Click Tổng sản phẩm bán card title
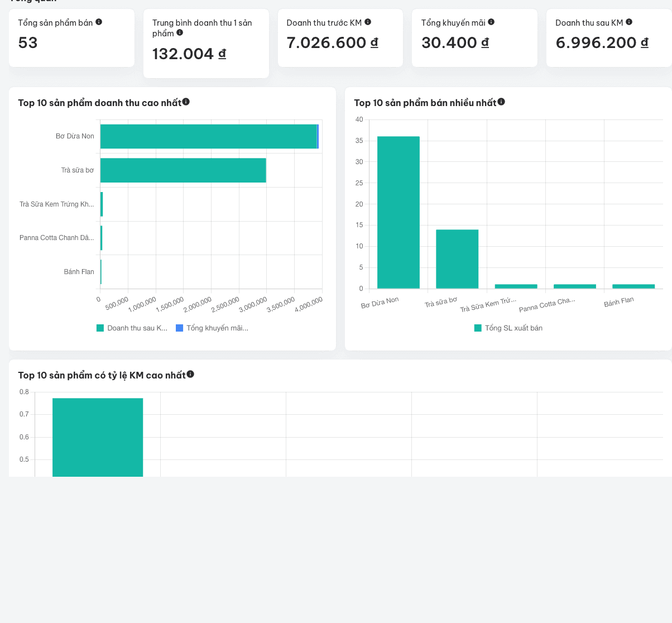Viewport: 672px width, 623px height. coord(55,23)
